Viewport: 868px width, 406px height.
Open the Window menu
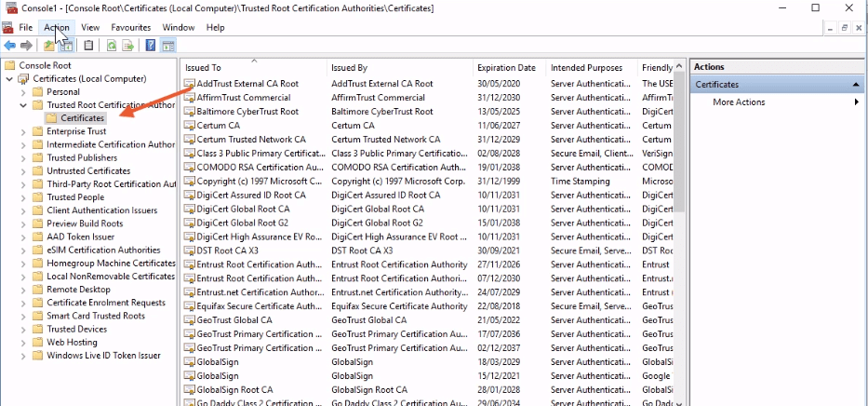pos(179,27)
